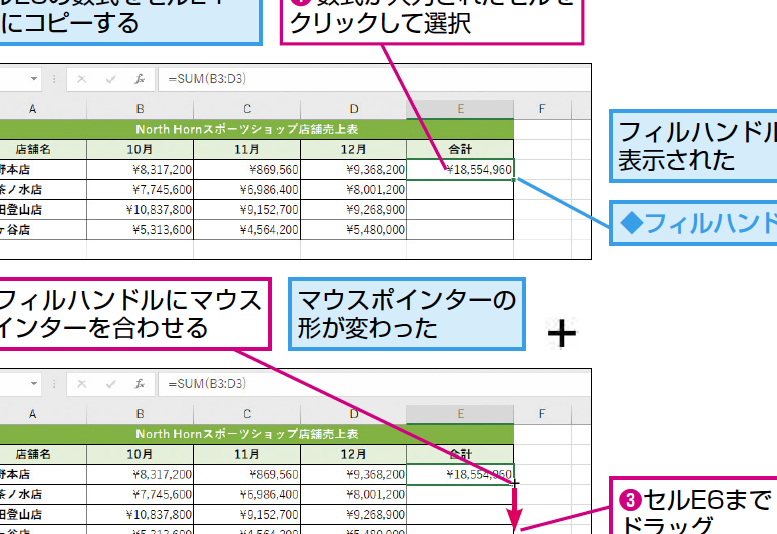This screenshot has width=777, height=534.
Task: Open Insert Function fx in upper formula bar
Action: [140, 79]
